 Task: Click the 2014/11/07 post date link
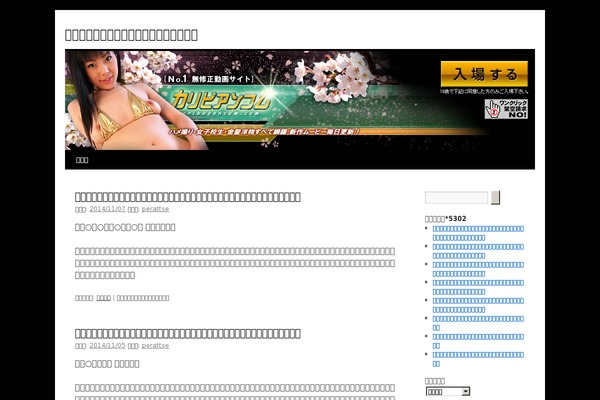click(x=107, y=209)
